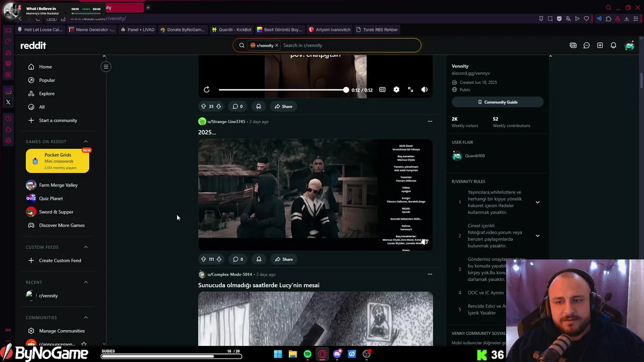Viewport: 644px width, 362px height.
Task: Click Start a community
Action: [57, 120]
